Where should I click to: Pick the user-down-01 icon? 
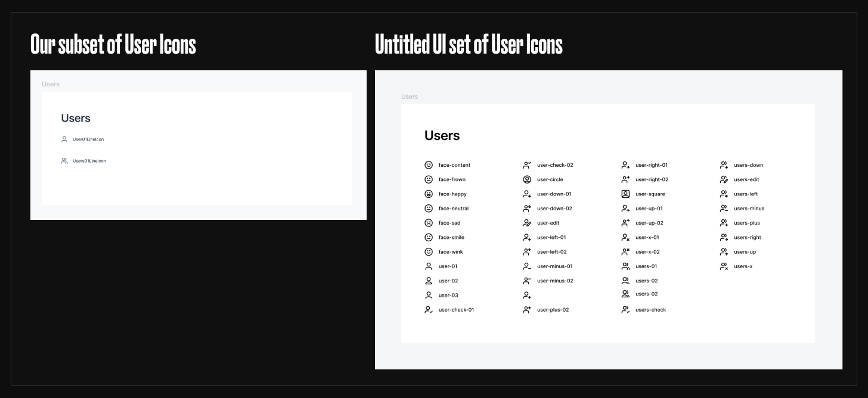coord(527,194)
